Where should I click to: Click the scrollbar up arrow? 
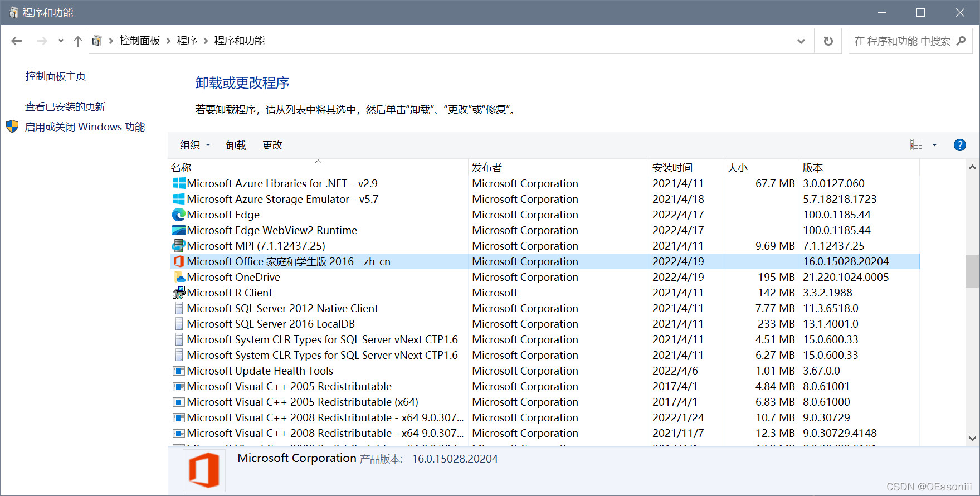click(x=972, y=167)
